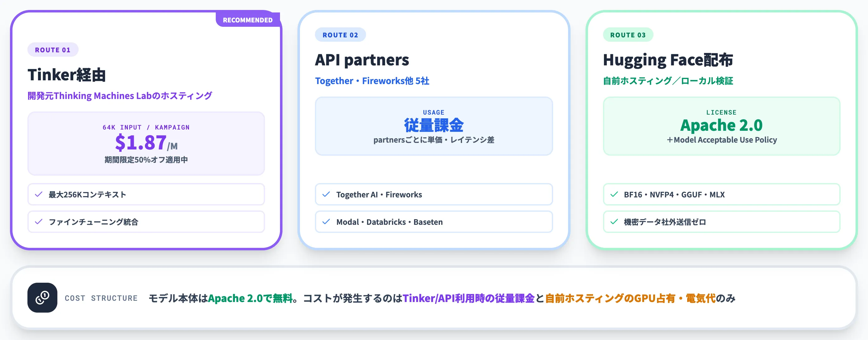Click green Apache 2.0で無料 phrase in footer
868x340 pixels.
pos(250,298)
